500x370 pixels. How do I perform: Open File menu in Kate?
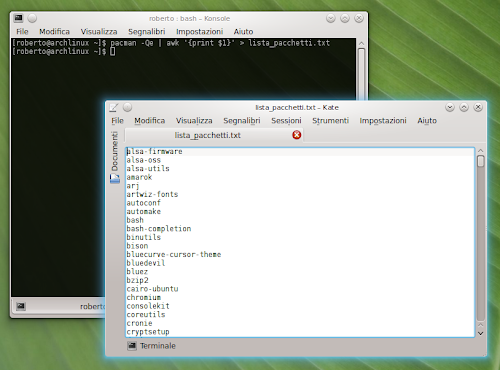117,121
